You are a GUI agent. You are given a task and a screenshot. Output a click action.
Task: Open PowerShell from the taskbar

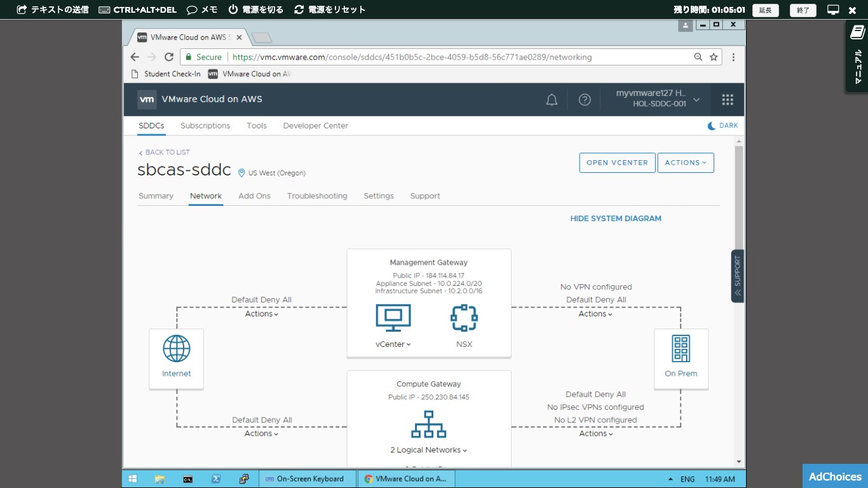click(215, 479)
